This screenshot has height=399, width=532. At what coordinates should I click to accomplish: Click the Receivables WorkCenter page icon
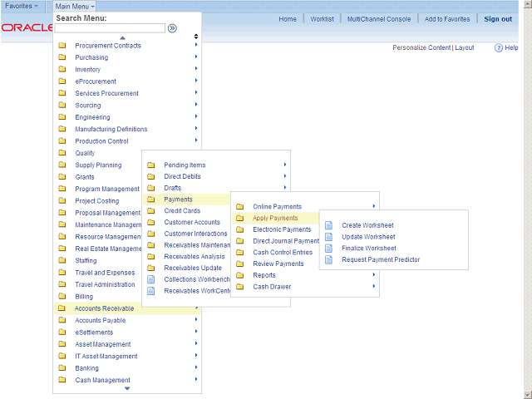click(150, 291)
